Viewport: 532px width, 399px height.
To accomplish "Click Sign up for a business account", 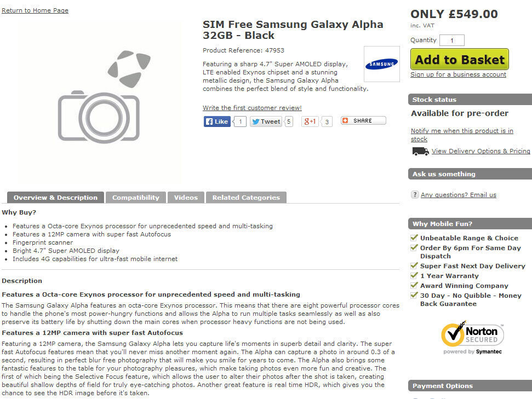I will (x=458, y=74).
